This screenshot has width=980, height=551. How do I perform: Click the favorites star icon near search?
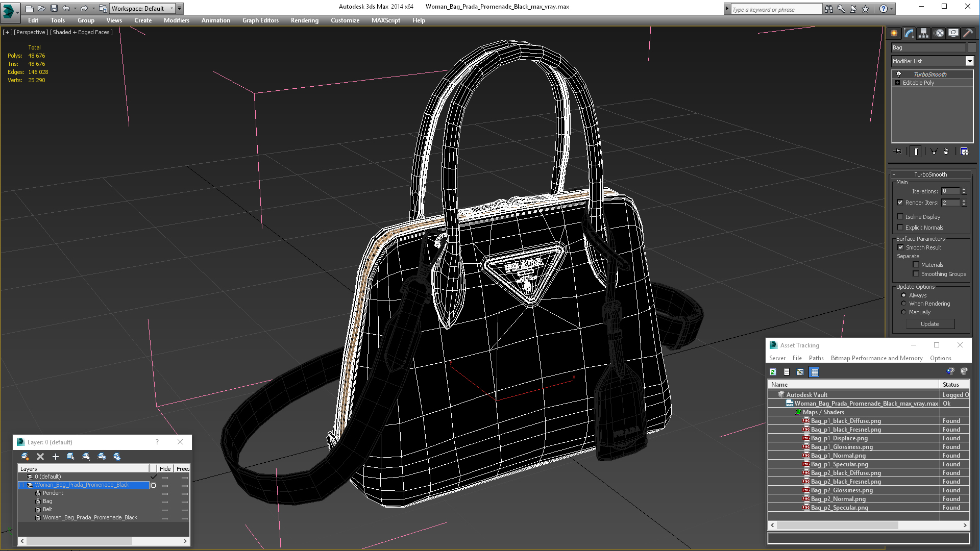[865, 9]
